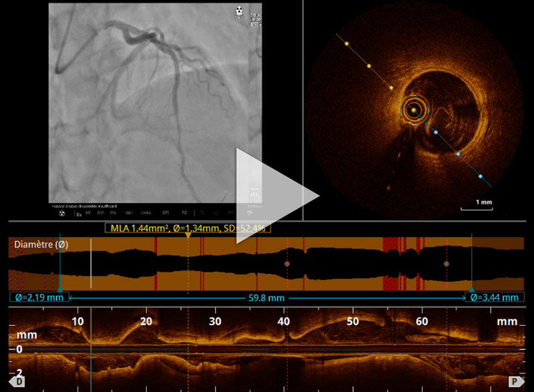Screen dimensions: 534x392
Task: Select the left bookmark dot on lumen profile
Action: click(x=287, y=264)
